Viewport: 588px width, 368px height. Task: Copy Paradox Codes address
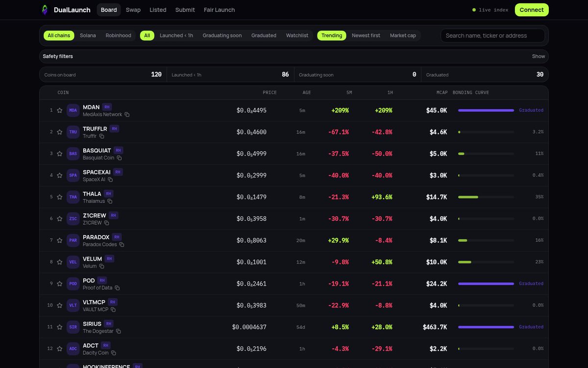pos(122,244)
